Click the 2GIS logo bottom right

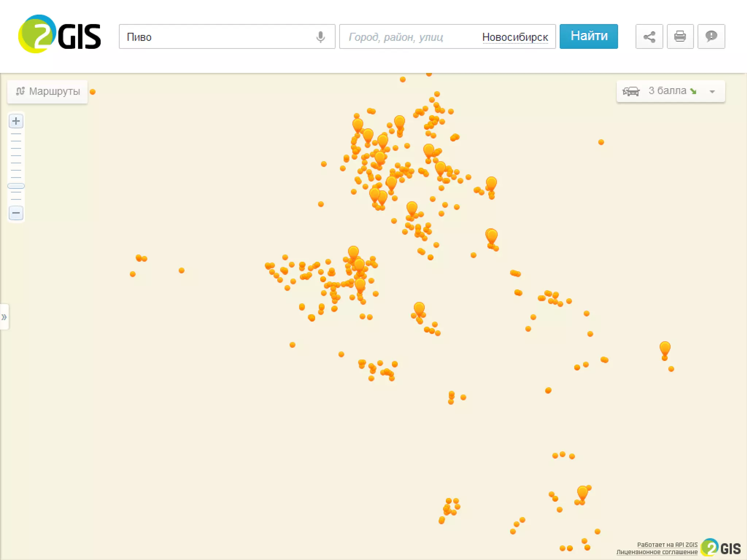click(x=721, y=548)
